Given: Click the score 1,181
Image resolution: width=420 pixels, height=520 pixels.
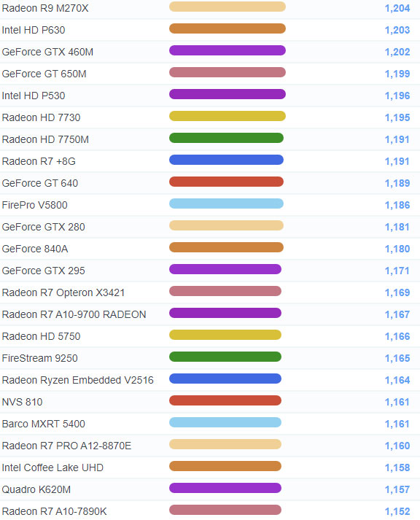Looking at the screenshot, I should [397, 227].
